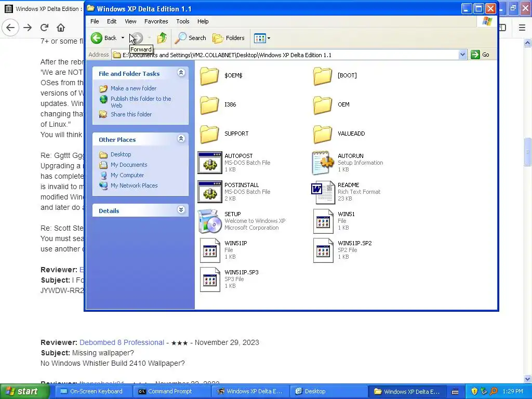
Task: Select the I386 folder
Action: click(x=209, y=105)
